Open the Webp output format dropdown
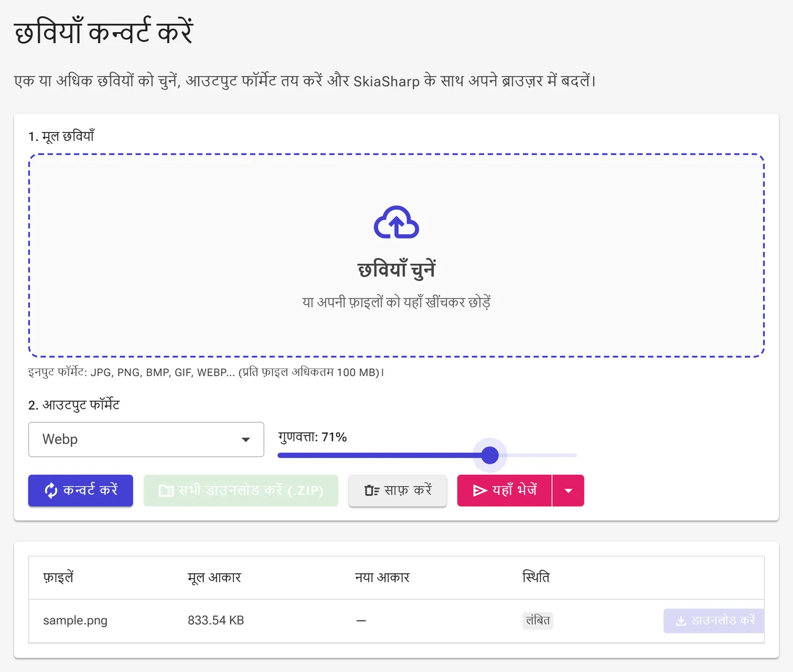Viewport: 793px width, 672px height. [x=146, y=439]
